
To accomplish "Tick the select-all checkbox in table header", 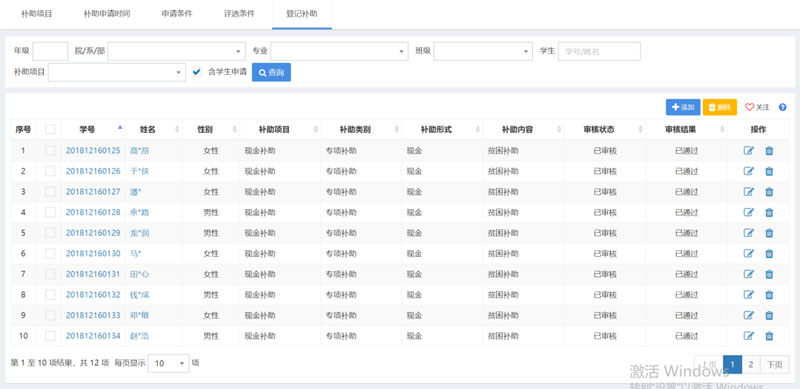I will (50, 130).
